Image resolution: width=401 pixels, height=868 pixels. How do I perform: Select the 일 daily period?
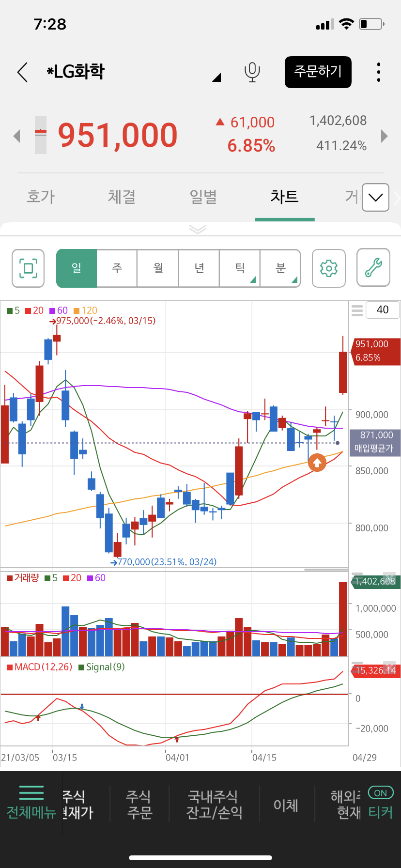coord(77,268)
